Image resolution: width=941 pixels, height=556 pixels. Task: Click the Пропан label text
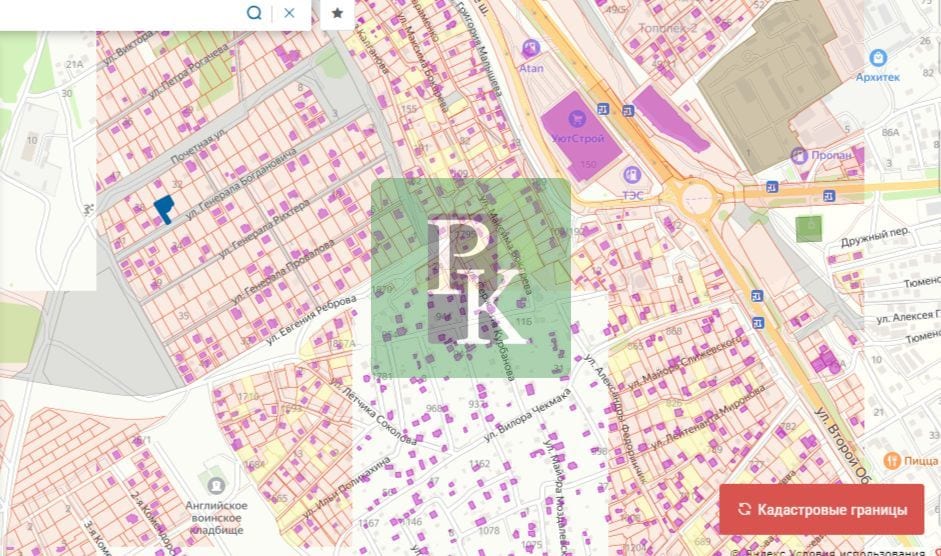[831, 155]
